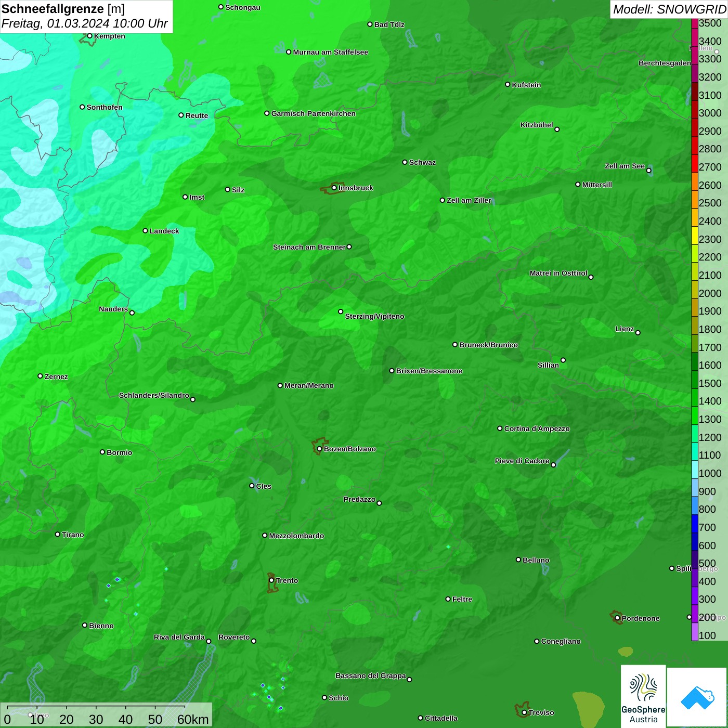
Task: Click the Sonthofen location dot
Action: click(82, 107)
